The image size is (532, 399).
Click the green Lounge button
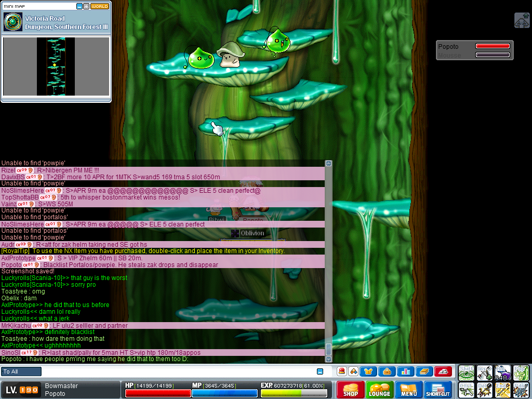pyautogui.click(x=379, y=390)
